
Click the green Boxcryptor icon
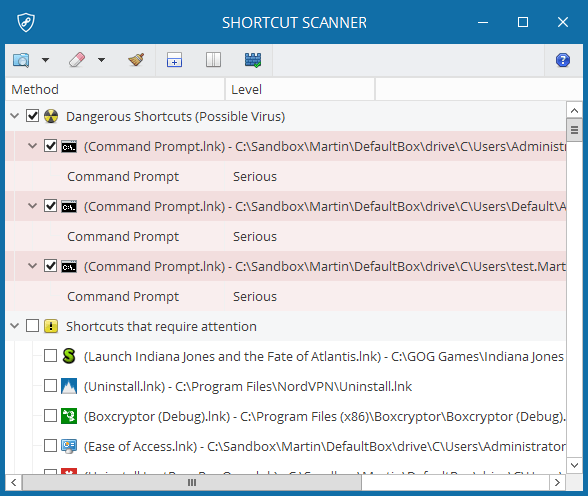click(69, 416)
